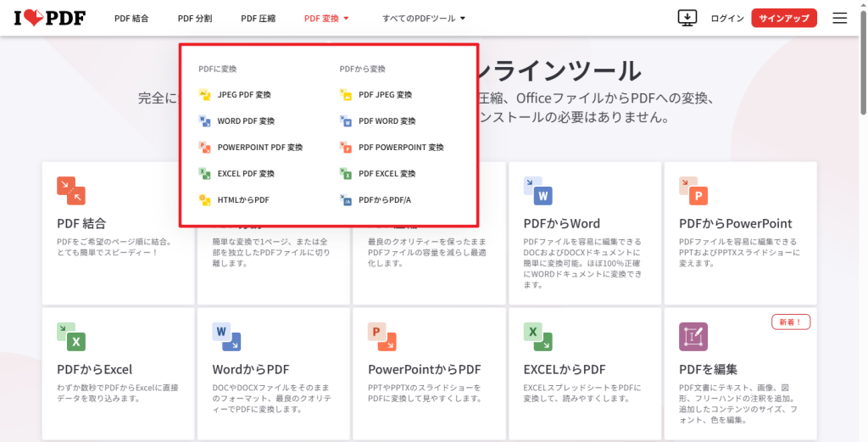Image resolution: width=868 pixels, height=442 pixels.
Task: Expand the すべてのPDFツール dropdown
Action: 424,18
